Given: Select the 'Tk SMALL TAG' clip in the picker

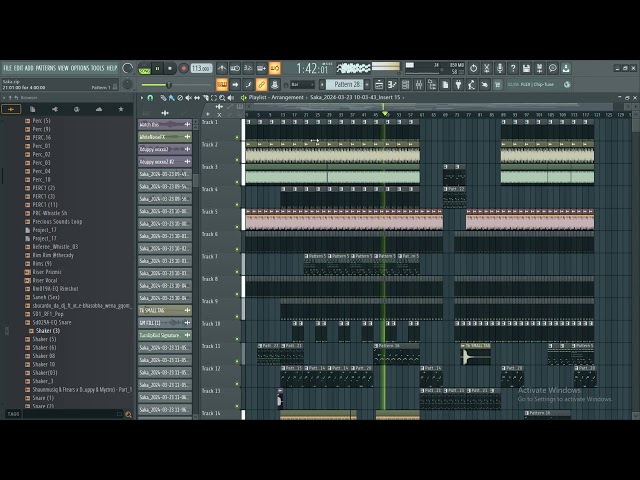Looking at the screenshot, I should click(x=165, y=311).
